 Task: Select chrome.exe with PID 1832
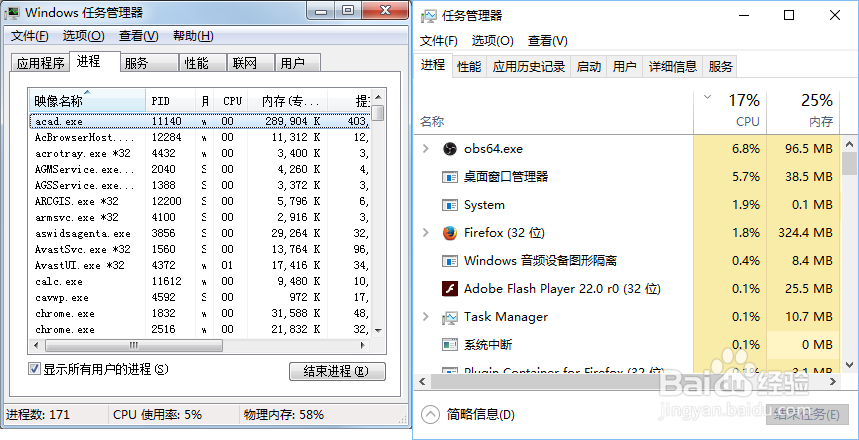(199, 313)
